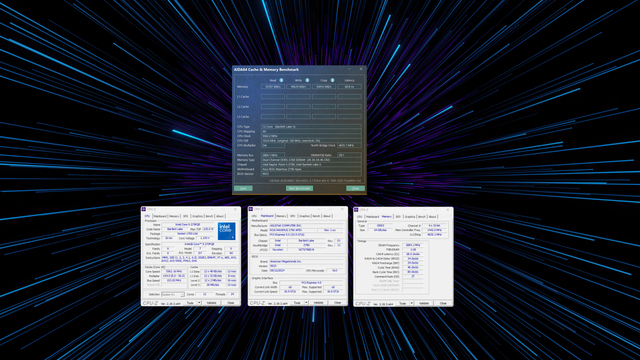Viewport: 640px width, 360px height.
Task: Open SPD tab in CPU-Z Memory window
Action: point(398,216)
